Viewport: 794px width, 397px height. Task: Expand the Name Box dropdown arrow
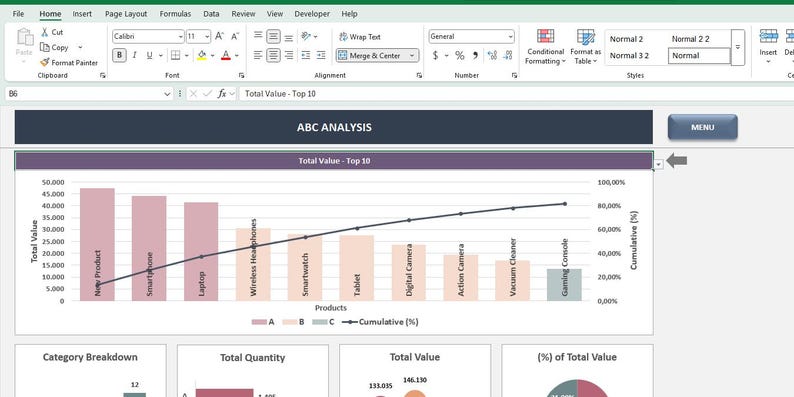(x=168, y=94)
